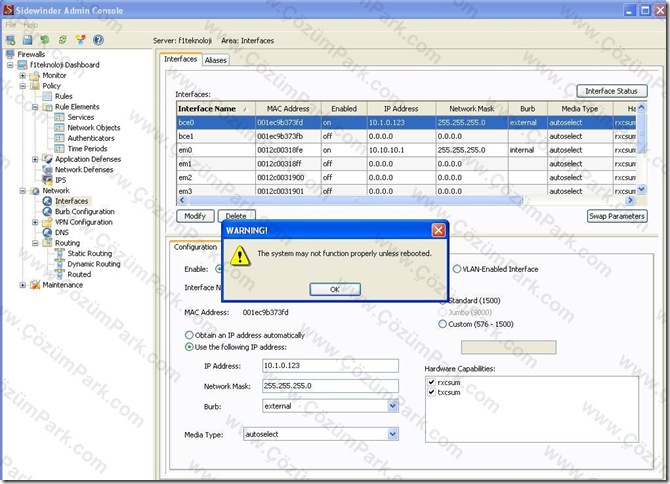Image resolution: width=670 pixels, height=484 pixels.
Task: Click the Network Defenses icon
Action: tap(48, 170)
